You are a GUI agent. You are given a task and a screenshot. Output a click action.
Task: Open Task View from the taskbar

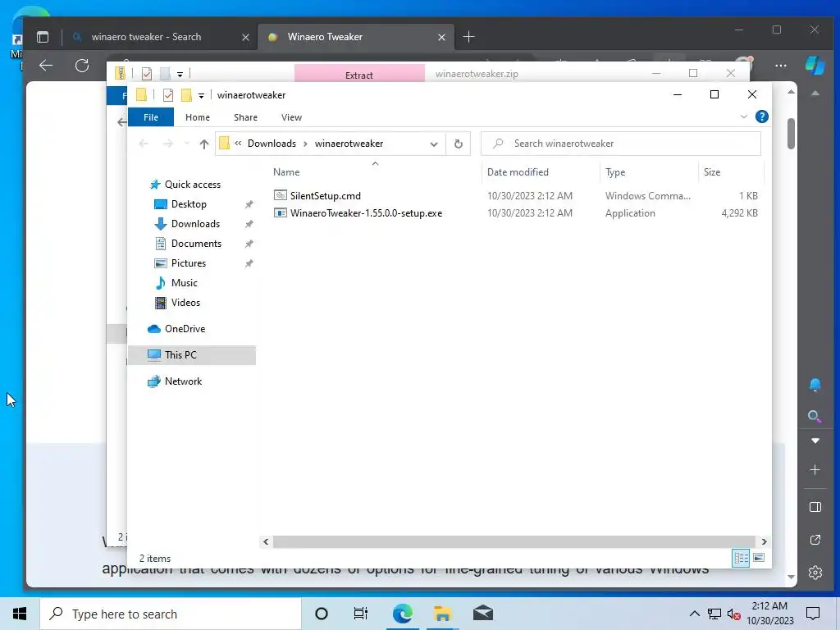[361, 614]
